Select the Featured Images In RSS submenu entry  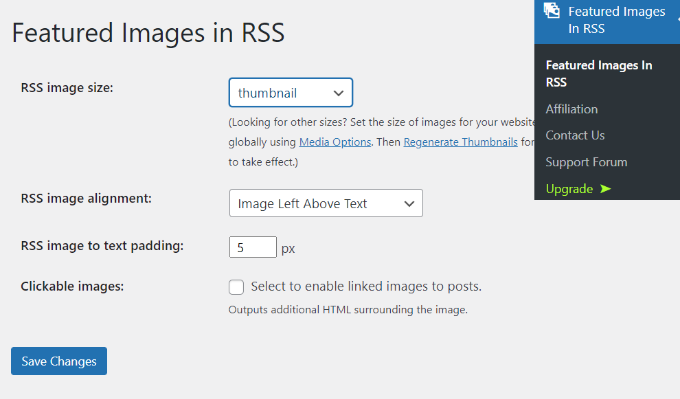click(x=599, y=74)
